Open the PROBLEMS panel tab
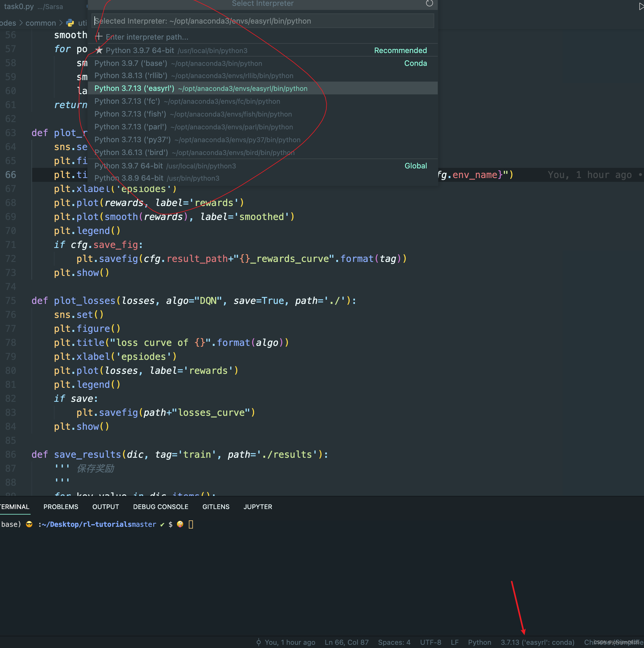The height and width of the screenshot is (648, 644). point(61,506)
